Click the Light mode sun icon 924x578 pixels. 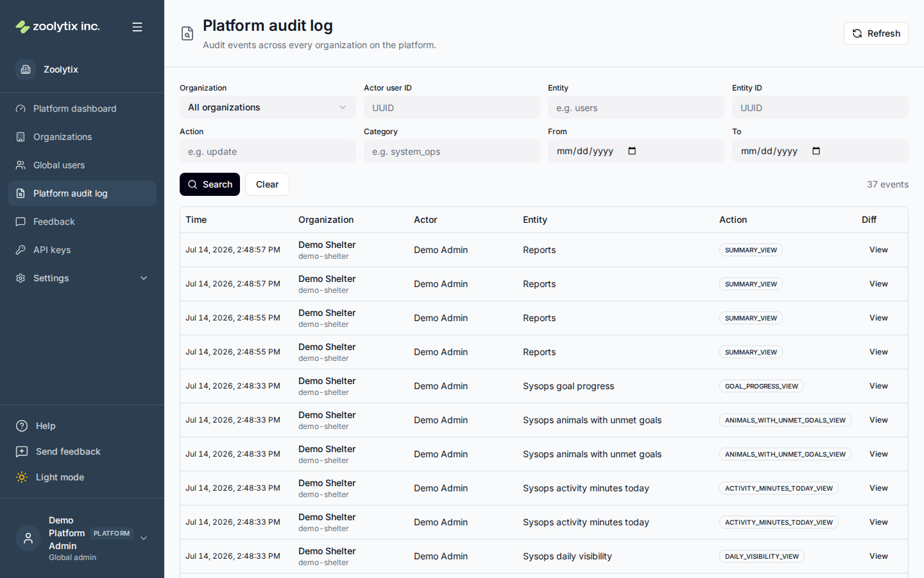[22, 477]
